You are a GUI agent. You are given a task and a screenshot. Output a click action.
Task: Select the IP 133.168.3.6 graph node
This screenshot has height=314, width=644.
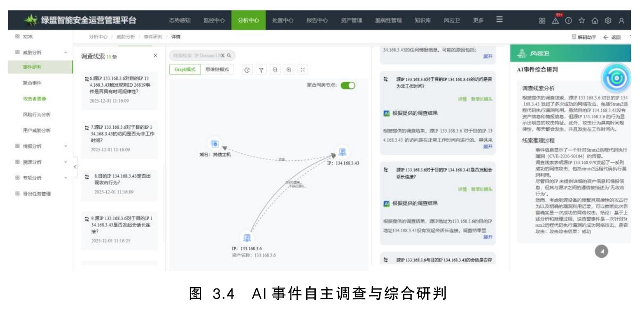click(247, 238)
